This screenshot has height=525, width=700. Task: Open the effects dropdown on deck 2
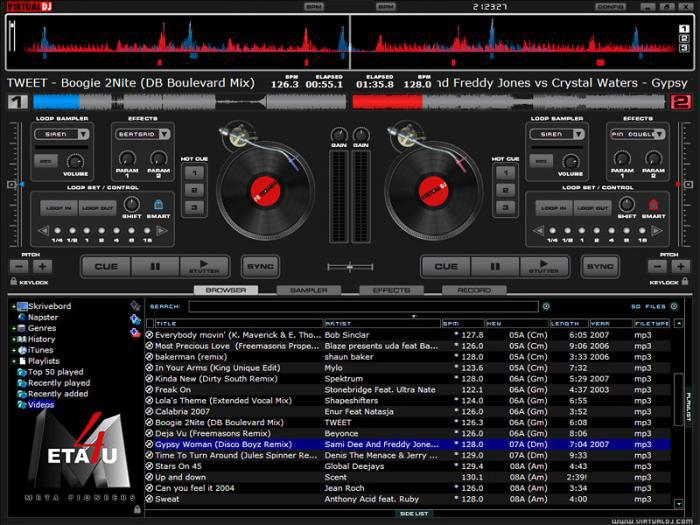click(x=660, y=134)
